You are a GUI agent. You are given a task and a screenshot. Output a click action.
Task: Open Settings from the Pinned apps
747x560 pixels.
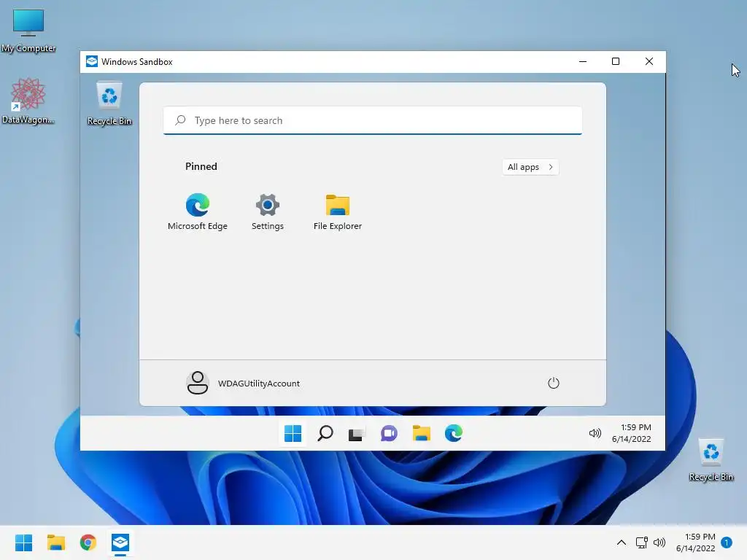(267, 212)
